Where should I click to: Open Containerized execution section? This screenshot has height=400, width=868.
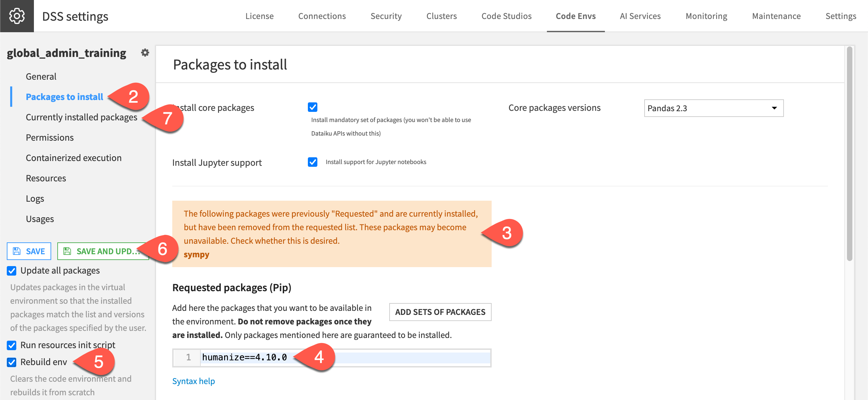click(74, 158)
